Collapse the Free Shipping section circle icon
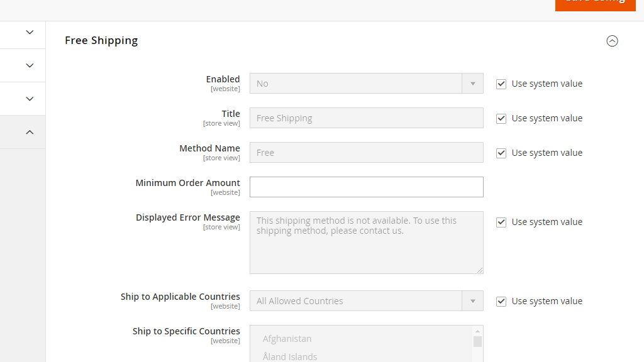The image size is (644, 362). click(x=612, y=41)
